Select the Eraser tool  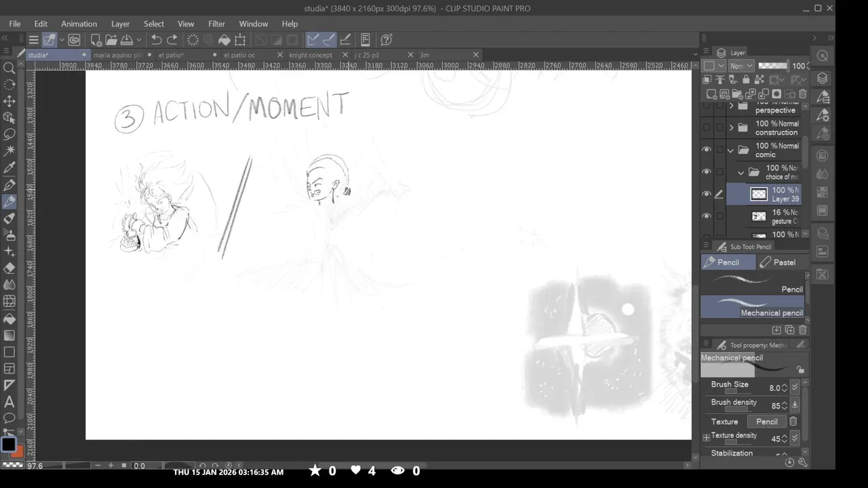click(x=9, y=268)
